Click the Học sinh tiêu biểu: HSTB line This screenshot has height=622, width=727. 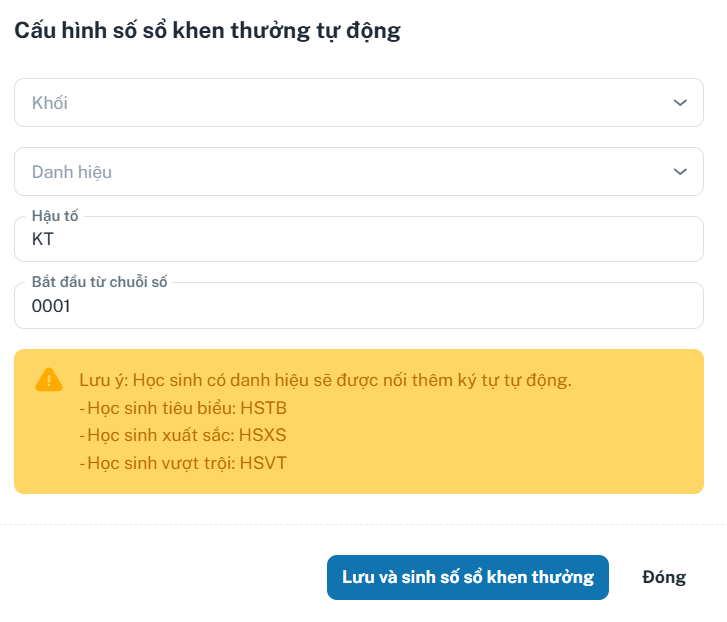click(183, 408)
